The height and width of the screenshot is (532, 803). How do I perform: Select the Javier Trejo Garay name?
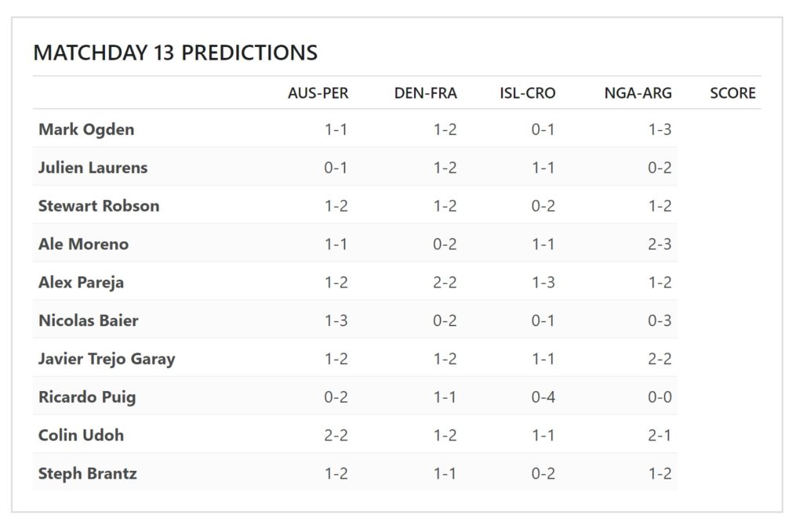(107, 359)
